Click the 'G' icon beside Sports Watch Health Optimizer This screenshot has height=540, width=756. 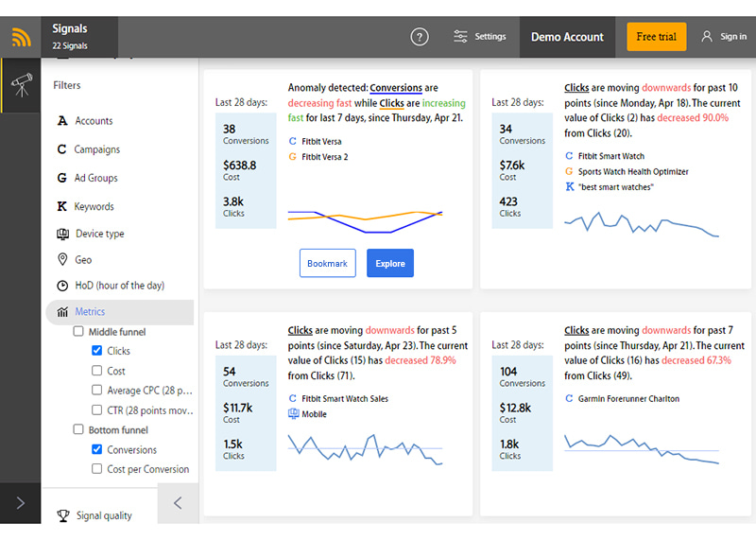pos(569,171)
